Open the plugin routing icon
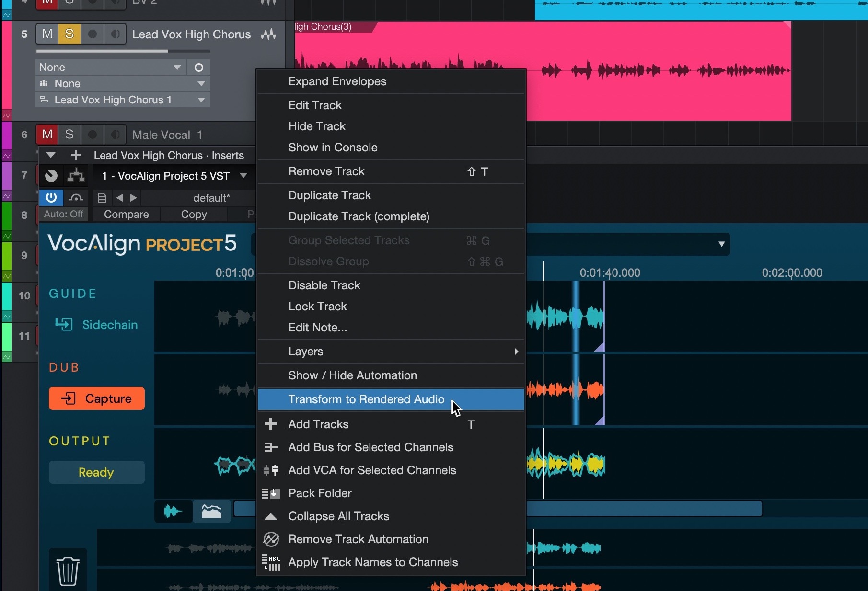 tap(76, 176)
